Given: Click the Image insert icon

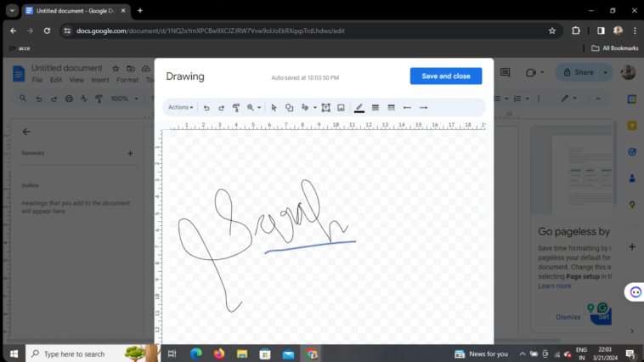Looking at the screenshot, I should (341, 108).
